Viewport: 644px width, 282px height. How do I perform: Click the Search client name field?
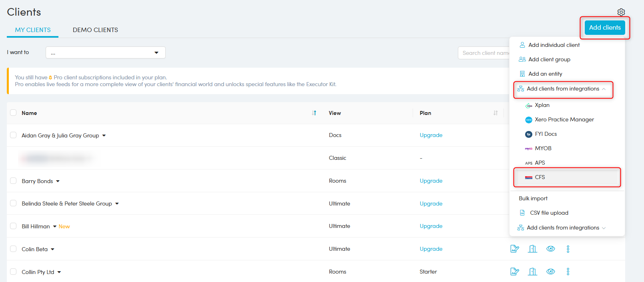[484, 53]
